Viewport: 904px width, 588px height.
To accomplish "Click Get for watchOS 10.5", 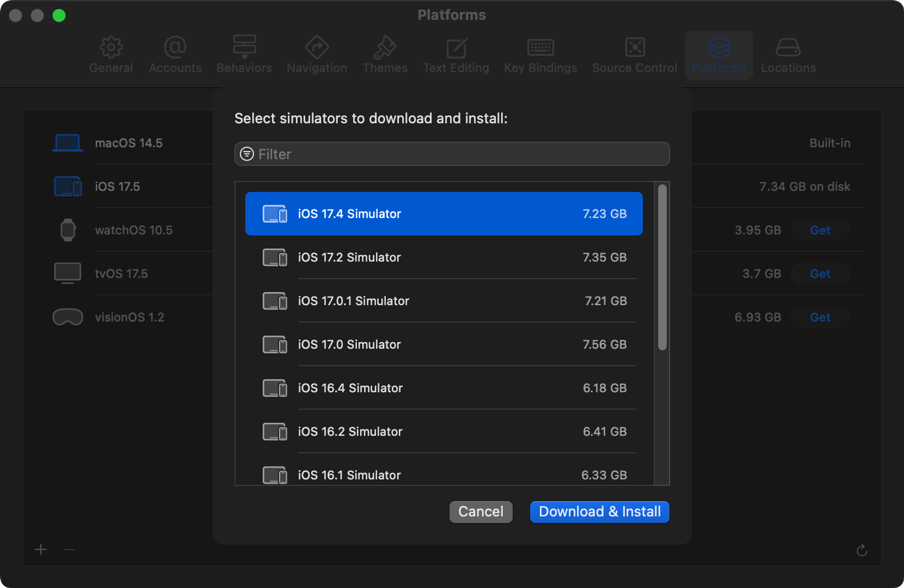I will pos(820,230).
